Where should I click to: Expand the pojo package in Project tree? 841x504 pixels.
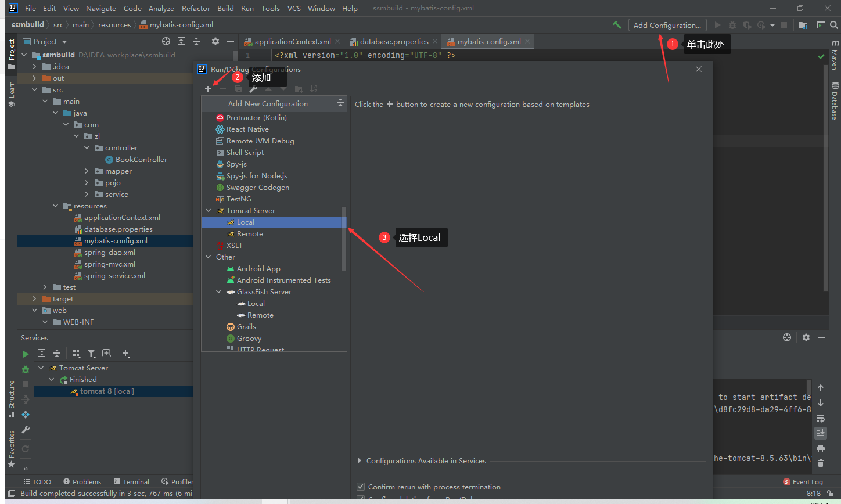87,182
